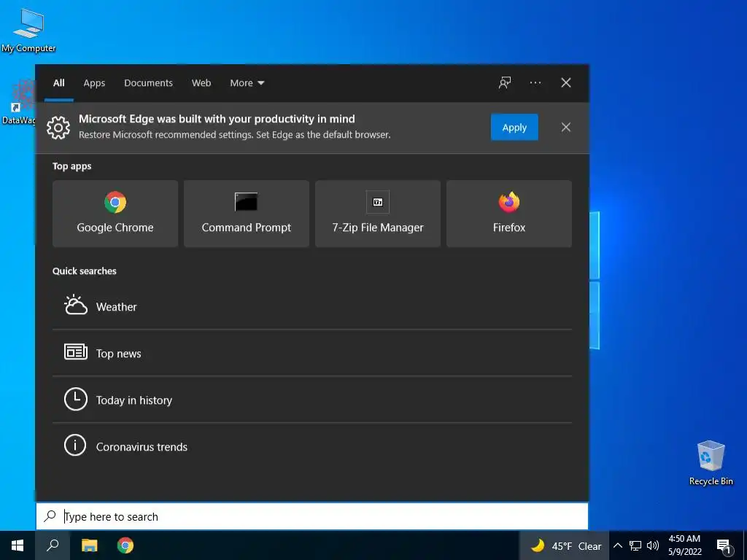Open network status tray icon

(635, 545)
